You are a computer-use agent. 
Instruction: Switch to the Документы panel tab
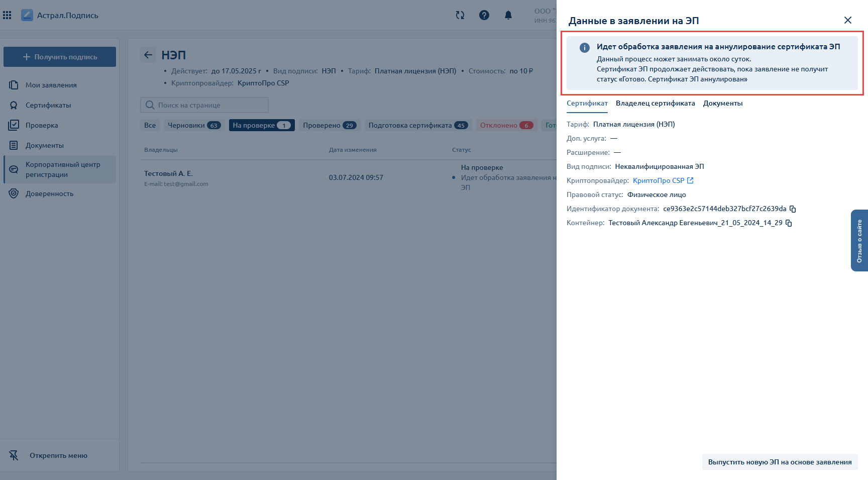723,103
